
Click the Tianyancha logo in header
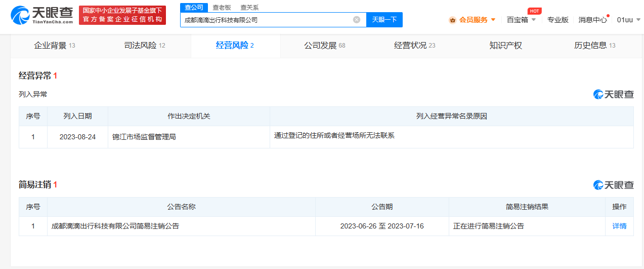point(41,15)
